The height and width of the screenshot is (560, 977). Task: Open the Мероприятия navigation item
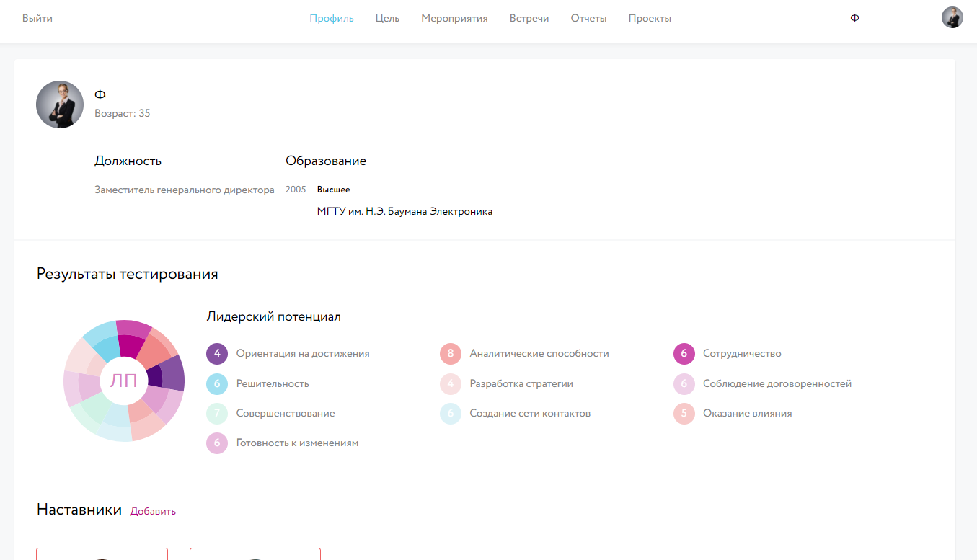point(454,18)
